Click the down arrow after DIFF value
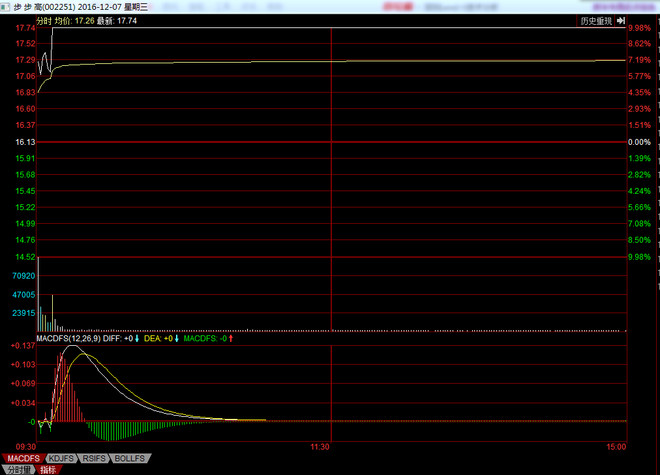This screenshot has width=660, height=475. [x=137, y=339]
